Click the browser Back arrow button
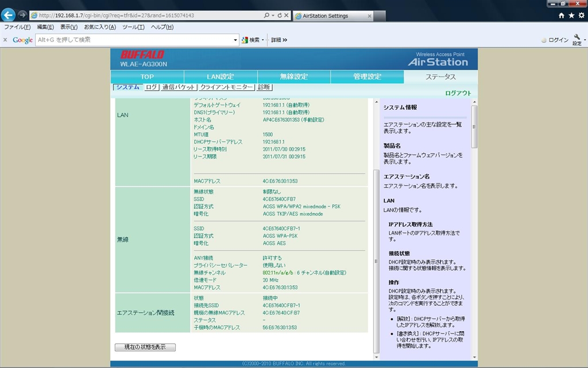Image resolution: width=588 pixels, height=368 pixels. tap(8, 15)
